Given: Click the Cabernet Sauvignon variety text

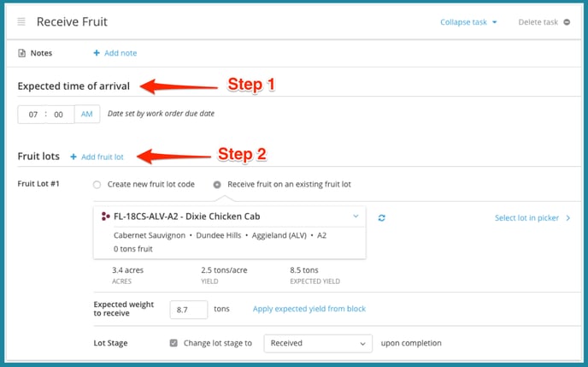Looking at the screenshot, I should coord(150,235).
